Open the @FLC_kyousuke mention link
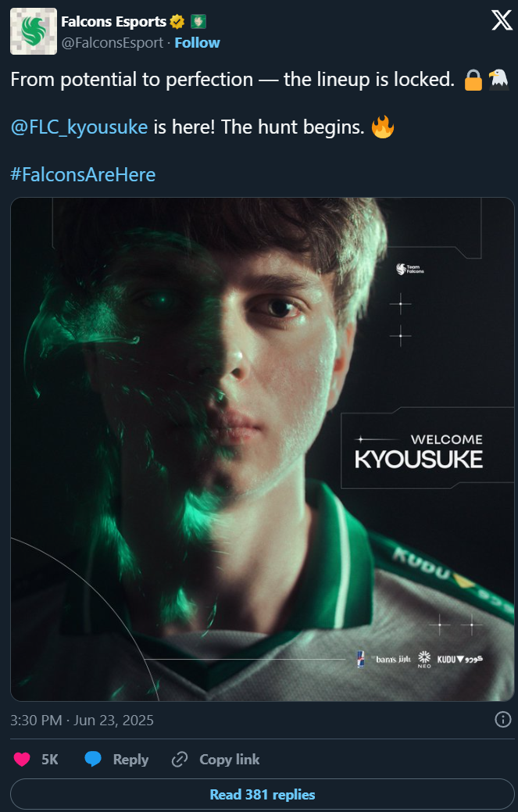 (79, 127)
